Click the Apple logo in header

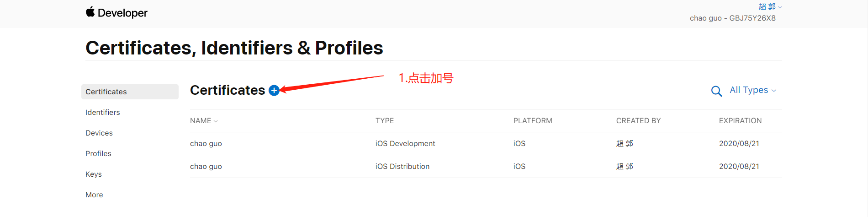[x=90, y=12]
